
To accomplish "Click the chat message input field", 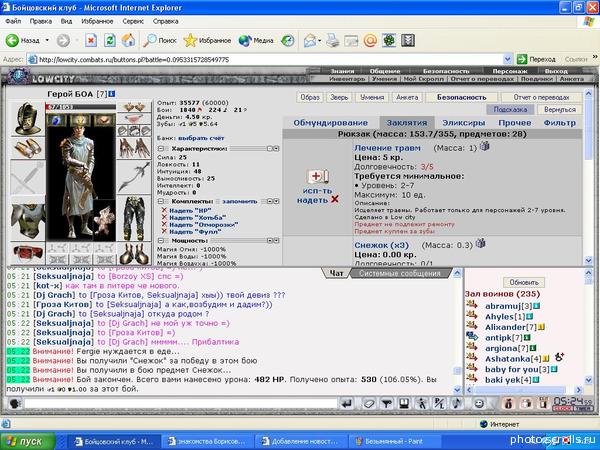I will (181, 404).
